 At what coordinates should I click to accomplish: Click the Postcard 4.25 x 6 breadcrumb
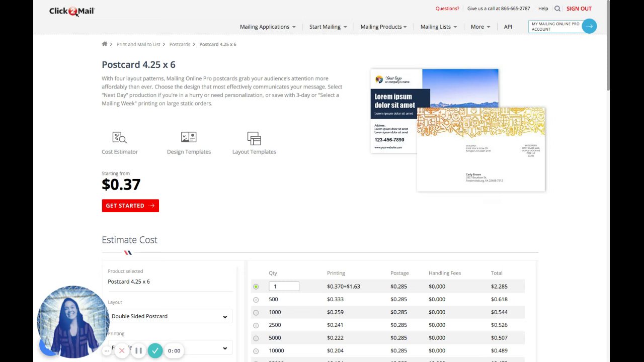[218, 44]
